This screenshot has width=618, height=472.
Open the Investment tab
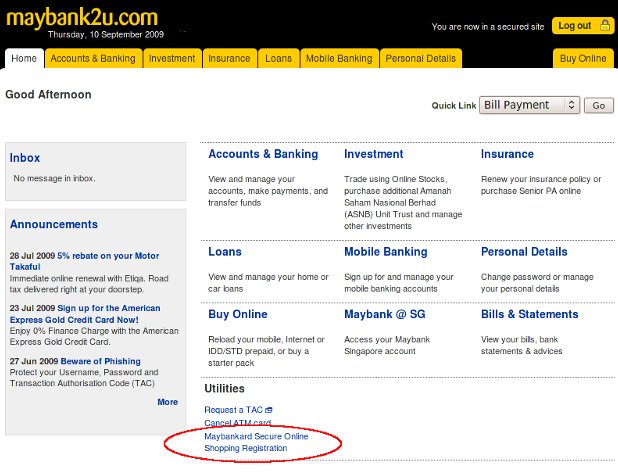(x=172, y=58)
